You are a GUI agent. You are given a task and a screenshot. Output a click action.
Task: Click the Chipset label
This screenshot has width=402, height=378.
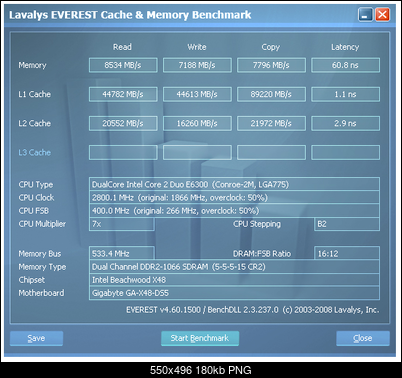(31, 280)
